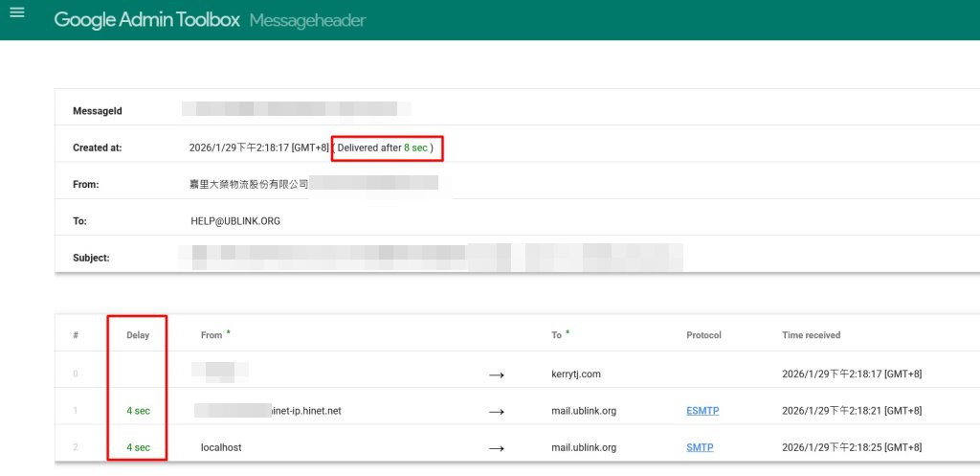This screenshot has width=980, height=476.
Task: Click the Messageheader heading
Action: click(x=307, y=21)
